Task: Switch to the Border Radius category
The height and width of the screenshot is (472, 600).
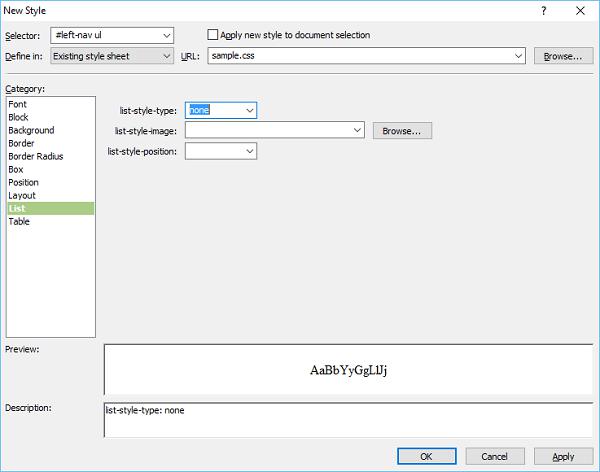Action: (x=36, y=156)
